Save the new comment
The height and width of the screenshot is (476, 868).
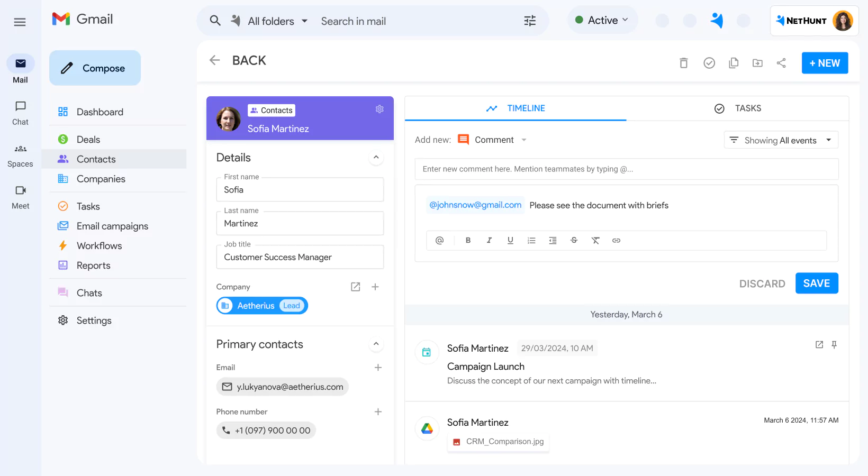pyautogui.click(x=817, y=283)
